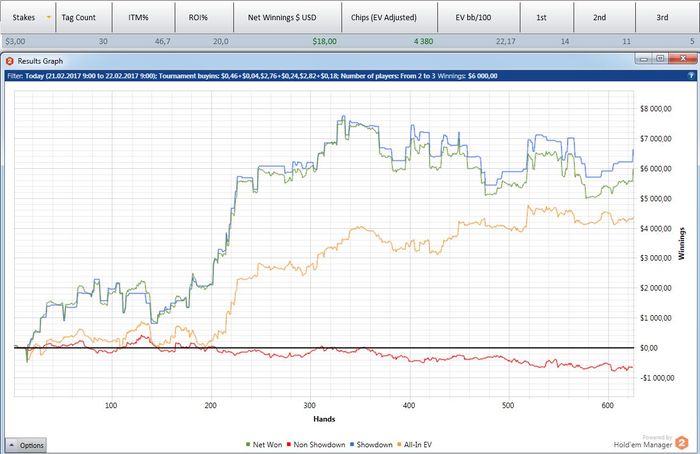Screen dimensions: 700x454
Task: Open help icon in filter bar
Action: click(x=691, y=76)
